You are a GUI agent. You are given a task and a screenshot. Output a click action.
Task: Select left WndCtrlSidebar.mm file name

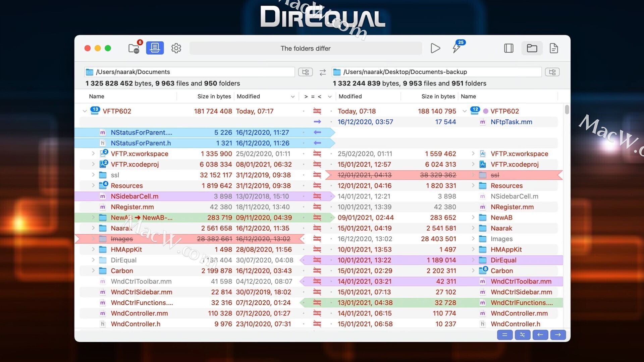(142, 292)
